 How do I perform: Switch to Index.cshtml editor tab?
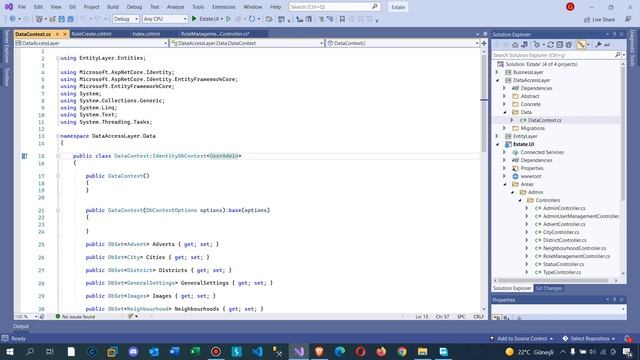[x=146, y=34]
